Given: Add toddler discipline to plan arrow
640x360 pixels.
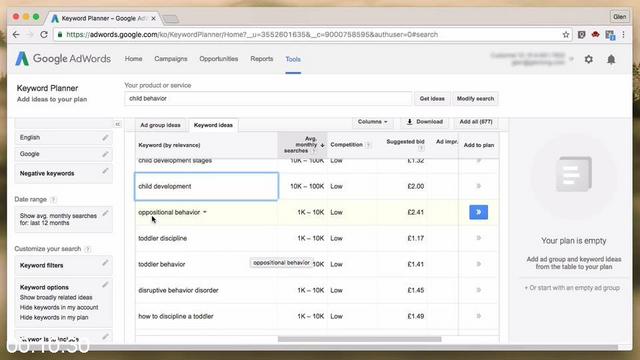Looking at the screenshot, I should coord(479,238).
